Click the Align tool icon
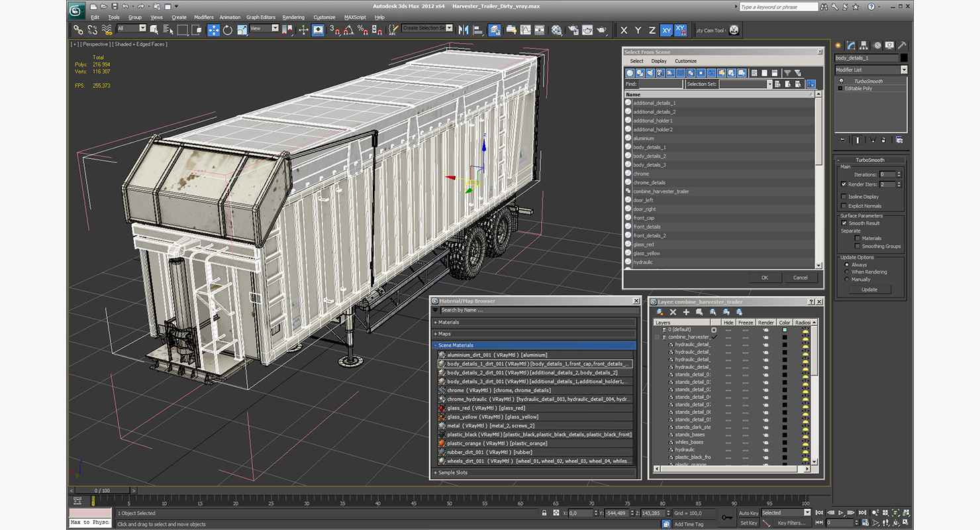This screenshot has height=530, width=980. click(478, 30)
